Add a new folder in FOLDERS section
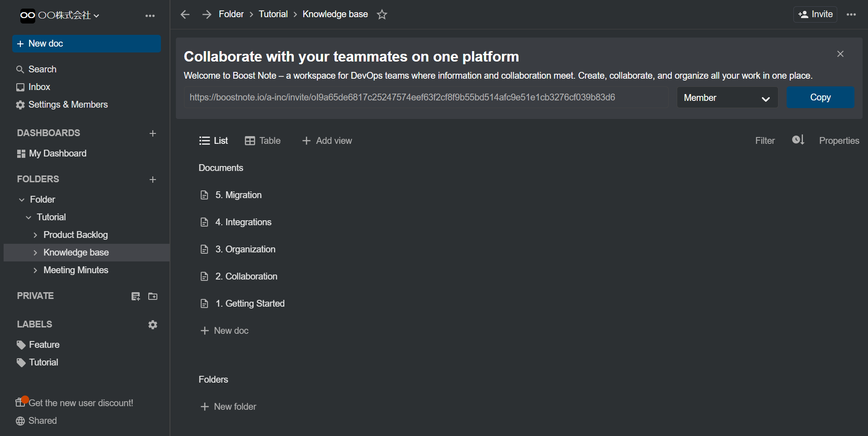This screenshot has width=868, height=436. tap(153, 180)
